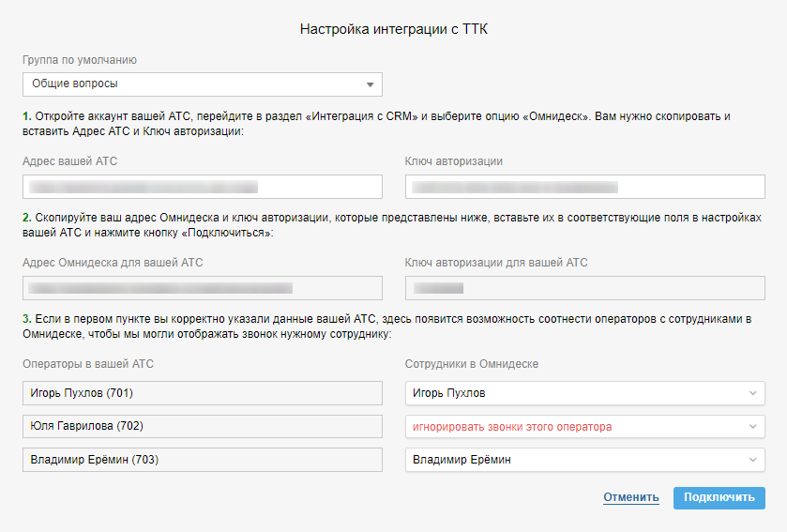
Task: Click operator field 'Владимир Ерёмин (703)'
Action: pos(203,460)
